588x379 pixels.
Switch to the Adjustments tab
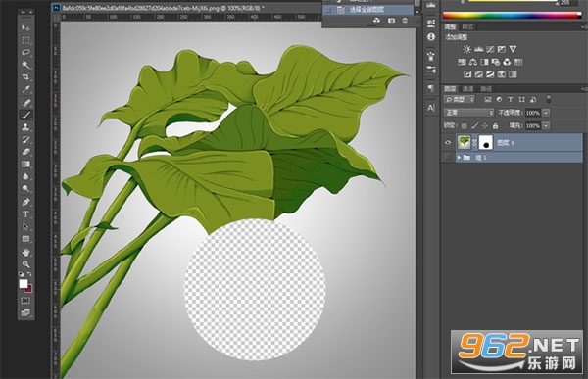click(x=450, y=27)
